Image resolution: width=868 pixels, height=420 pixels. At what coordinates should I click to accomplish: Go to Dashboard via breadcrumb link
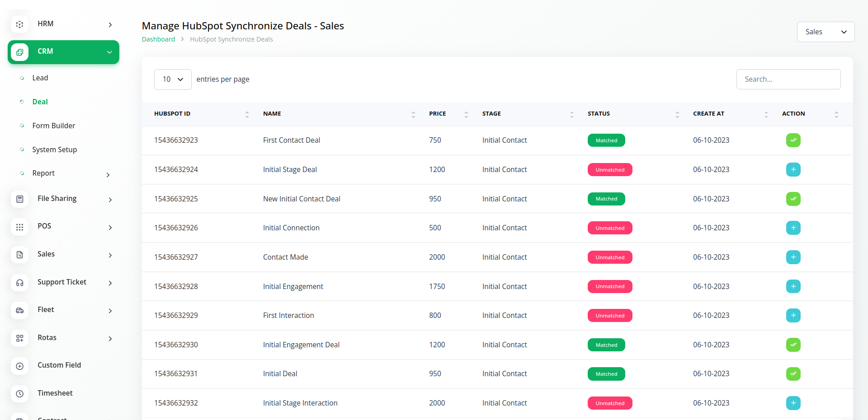click(158, 39)
